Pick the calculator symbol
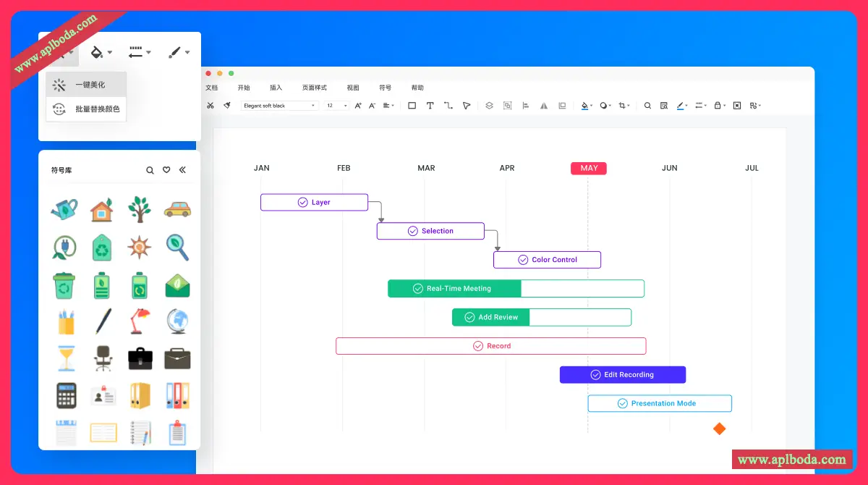Viewport: 868px width, 485px height. 67,395
